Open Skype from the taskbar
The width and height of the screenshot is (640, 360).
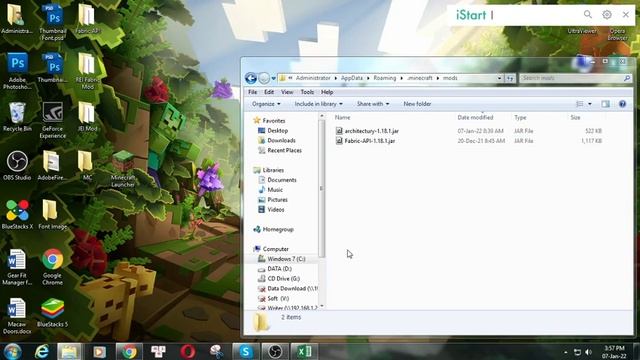(x=246, y=351)
